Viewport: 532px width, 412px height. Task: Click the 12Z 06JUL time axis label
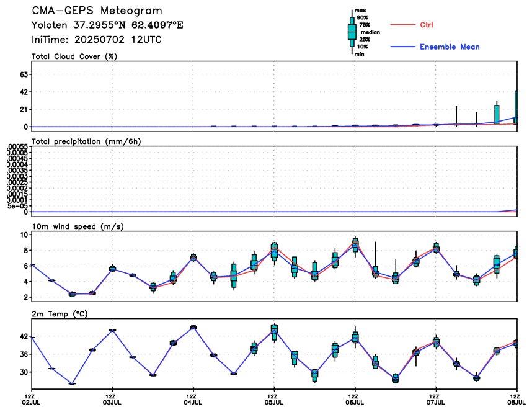(355, 400)
